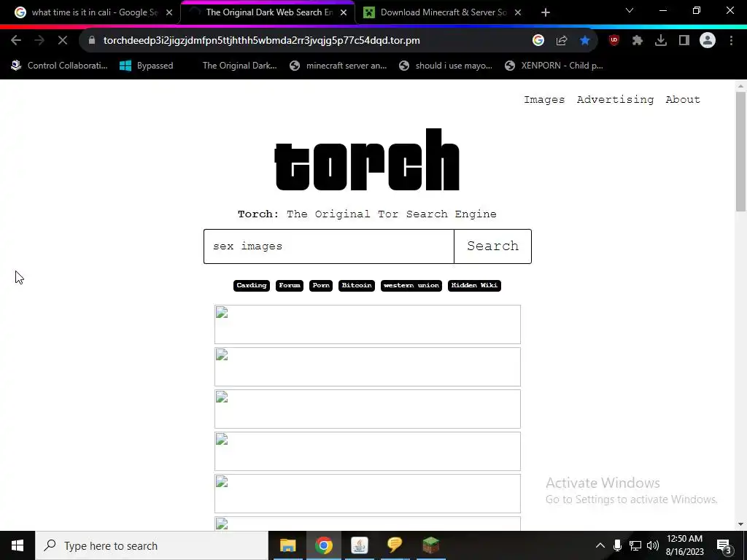
Task: Close the Download Minecraft & Server tab
Action: 518,13
